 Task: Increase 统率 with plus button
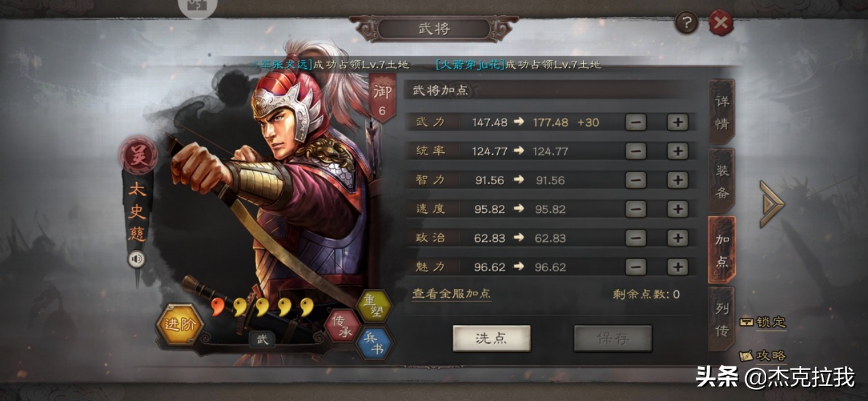pos(678,151)
